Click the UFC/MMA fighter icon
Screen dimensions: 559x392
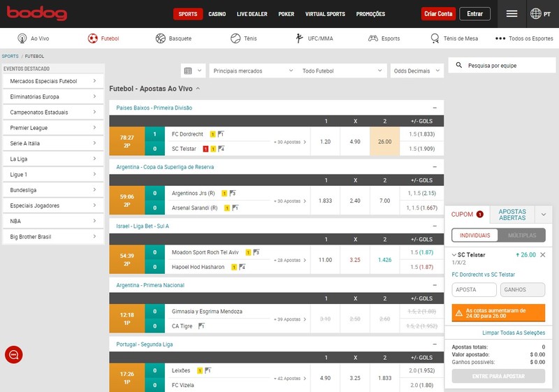coord(300,38)
